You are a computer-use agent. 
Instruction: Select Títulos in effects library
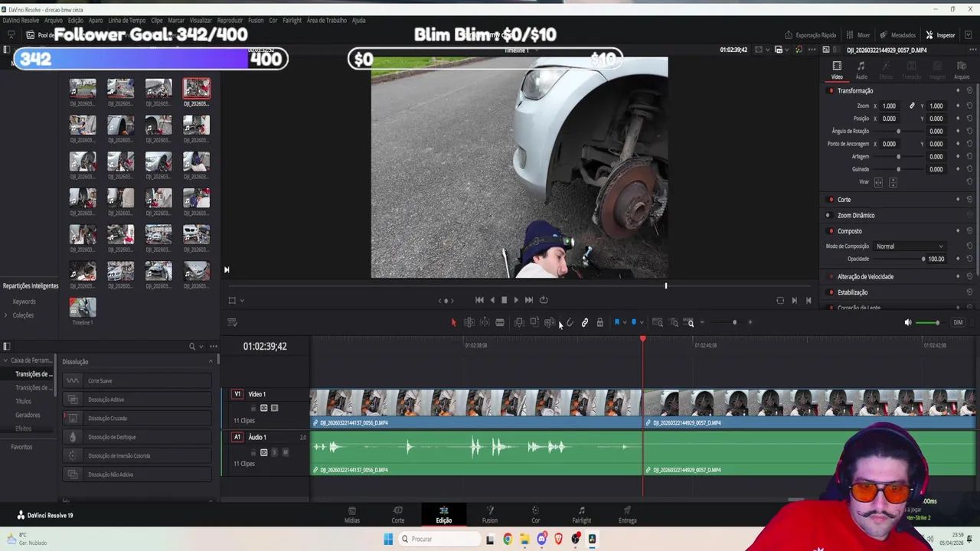click(24, 401)
